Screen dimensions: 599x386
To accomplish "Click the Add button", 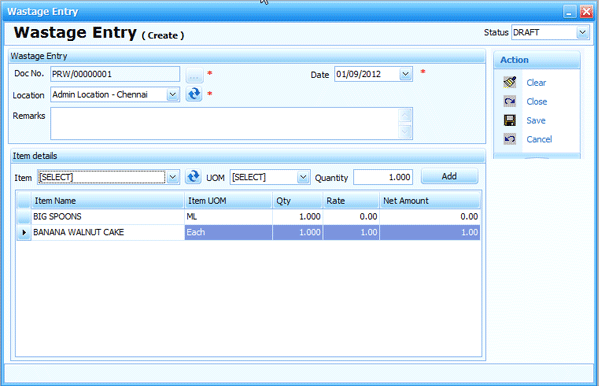I will tap(449, 176).
